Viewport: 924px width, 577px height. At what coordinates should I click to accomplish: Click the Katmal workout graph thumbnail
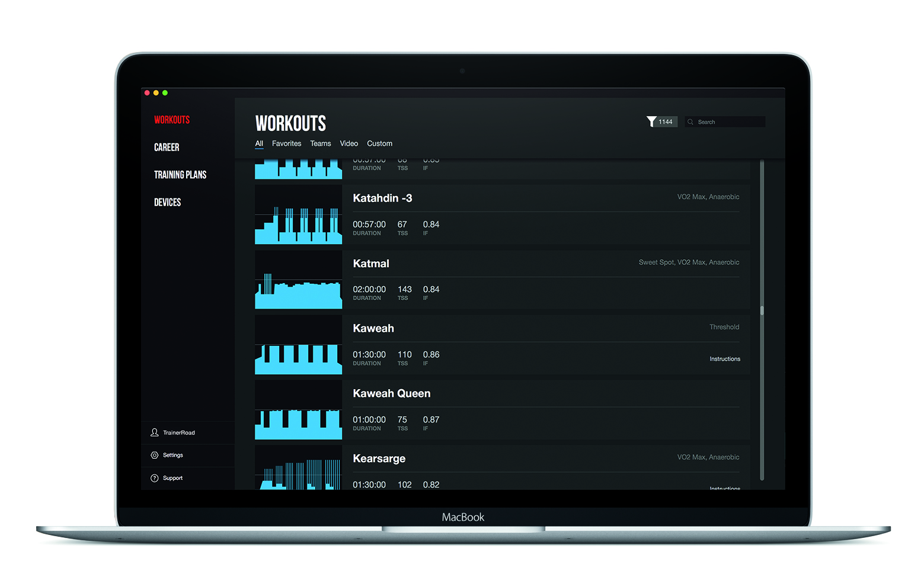298,280
